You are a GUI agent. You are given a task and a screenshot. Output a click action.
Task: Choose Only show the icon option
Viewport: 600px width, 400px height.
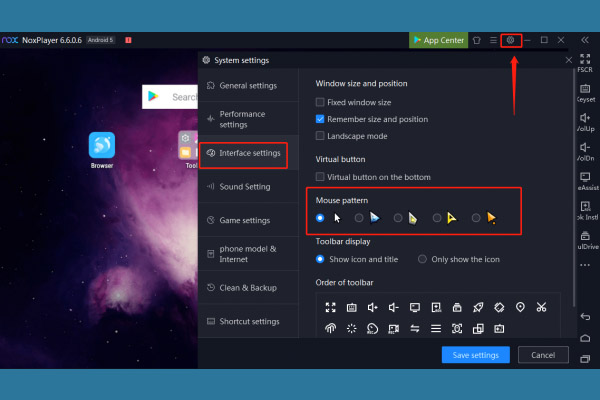422,259
